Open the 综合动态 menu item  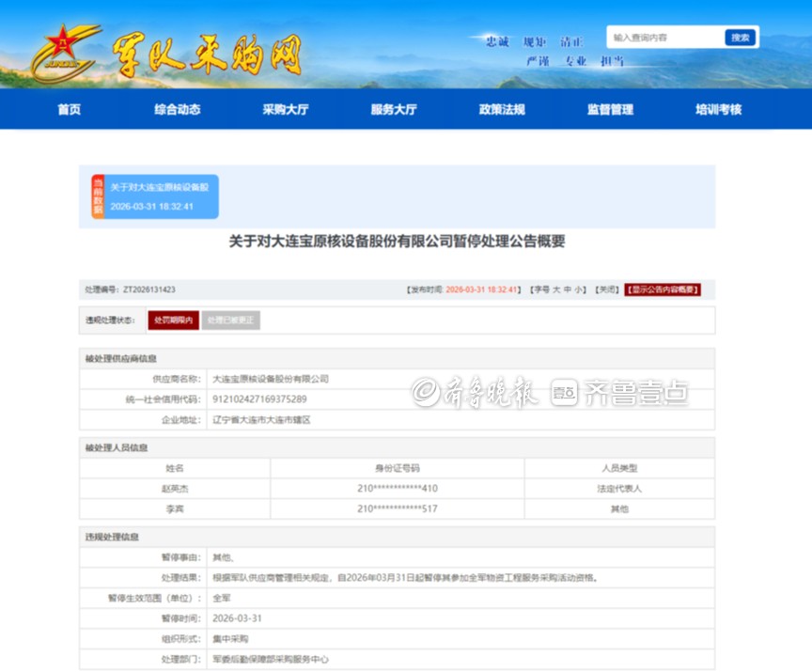(178, 109)
